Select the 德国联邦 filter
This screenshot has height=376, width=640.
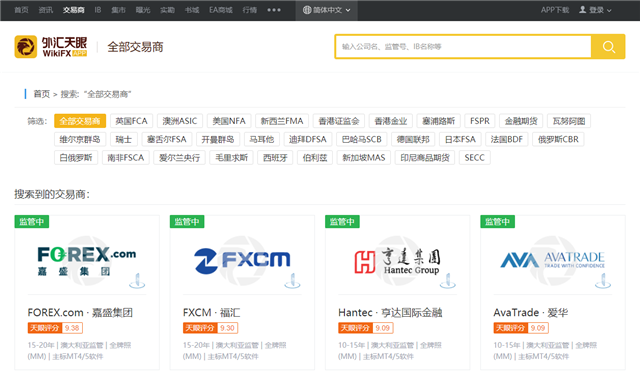(x=413, y=139)
